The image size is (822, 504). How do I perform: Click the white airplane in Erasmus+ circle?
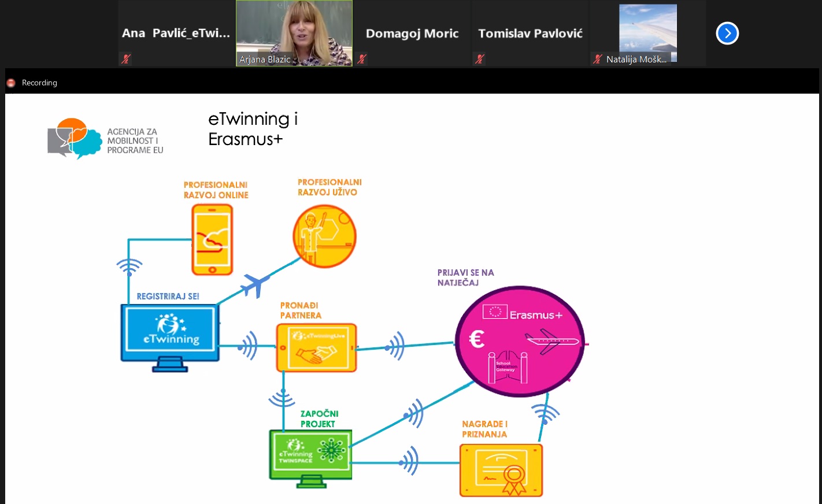pos(551,341)
